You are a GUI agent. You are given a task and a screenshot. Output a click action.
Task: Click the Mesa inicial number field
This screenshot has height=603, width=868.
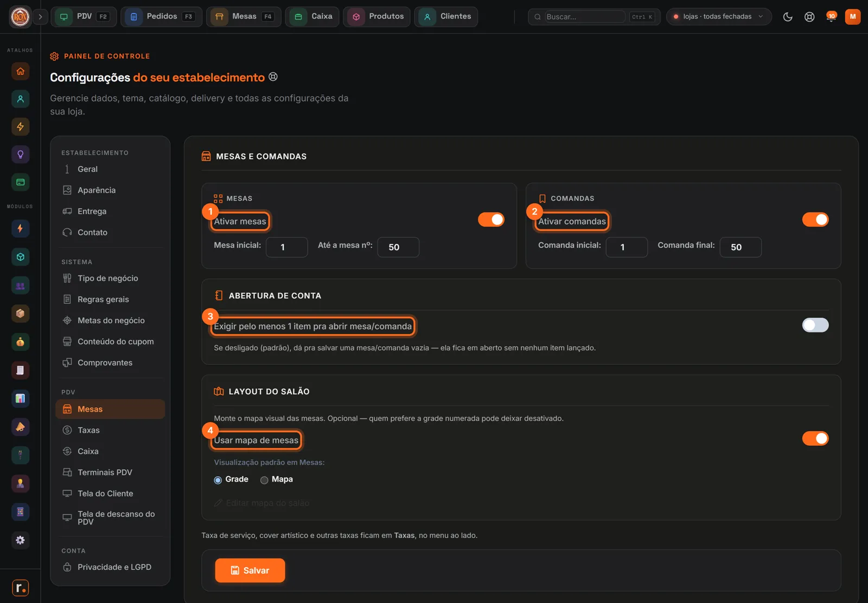pos(287,247)
